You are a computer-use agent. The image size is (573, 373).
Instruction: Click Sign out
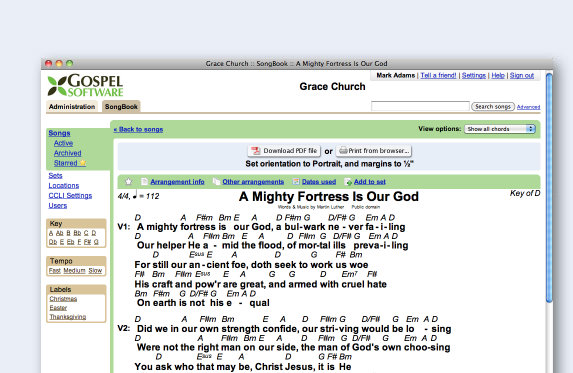(x=522, y=75)
